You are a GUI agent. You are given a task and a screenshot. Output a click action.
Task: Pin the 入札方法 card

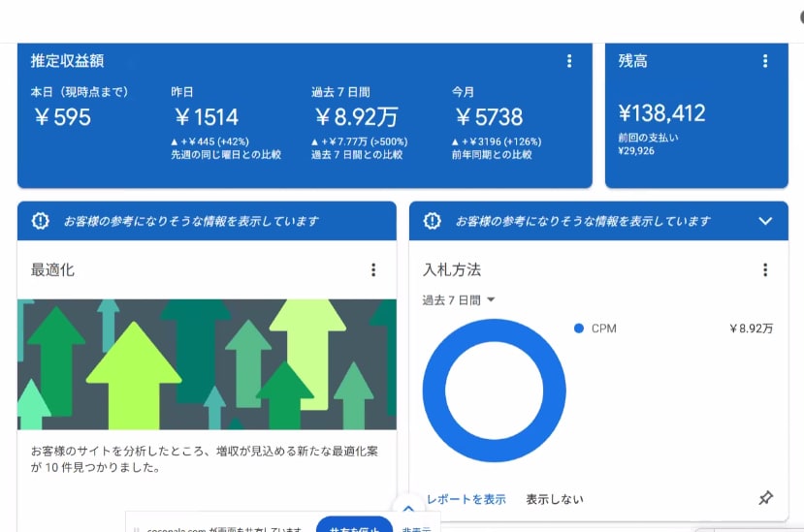pyautogui.click(x=765, y=498)
